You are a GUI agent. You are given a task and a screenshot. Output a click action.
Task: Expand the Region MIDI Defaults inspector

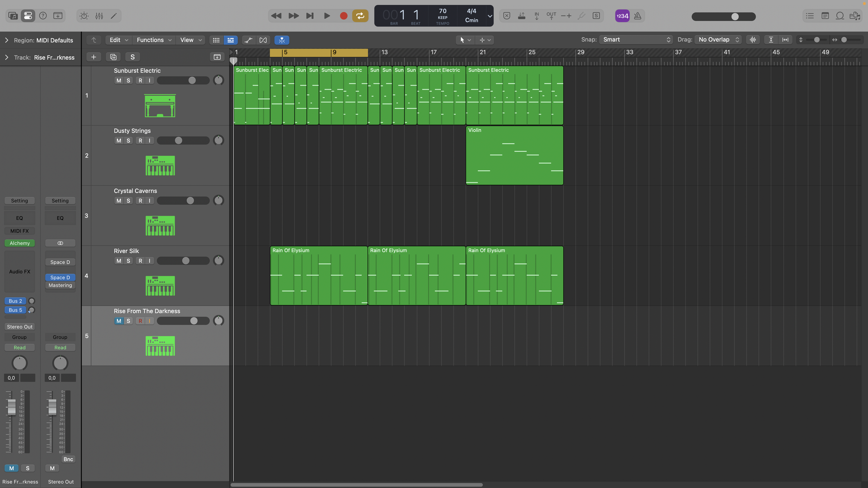pos(7,40)
